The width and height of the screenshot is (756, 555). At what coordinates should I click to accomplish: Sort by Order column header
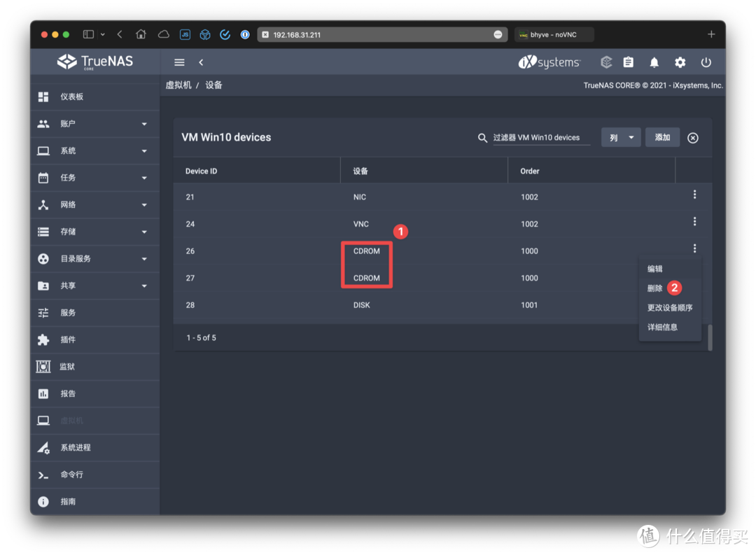(529, 171)
